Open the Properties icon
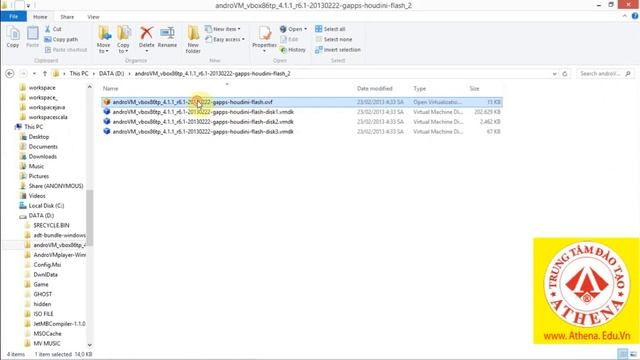640x360 pixels. coord(264,34)
